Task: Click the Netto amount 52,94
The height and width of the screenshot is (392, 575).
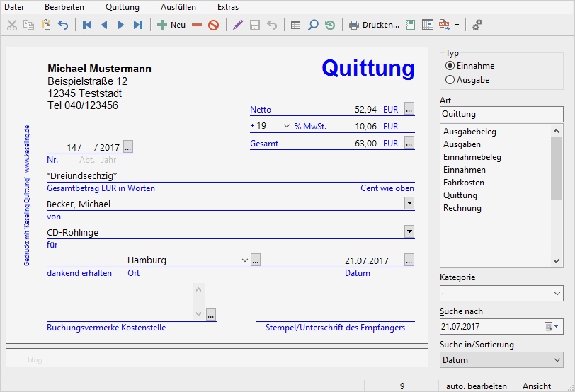Action: pos(365,109)
